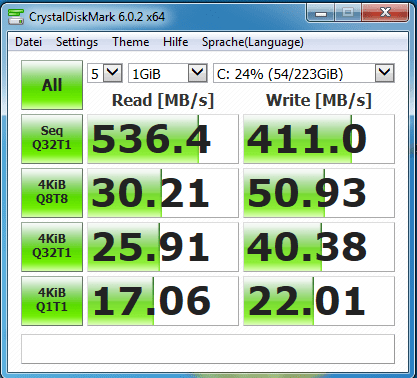Click the 4KiB Q1T1 read value 17.06

pos(163,301)
